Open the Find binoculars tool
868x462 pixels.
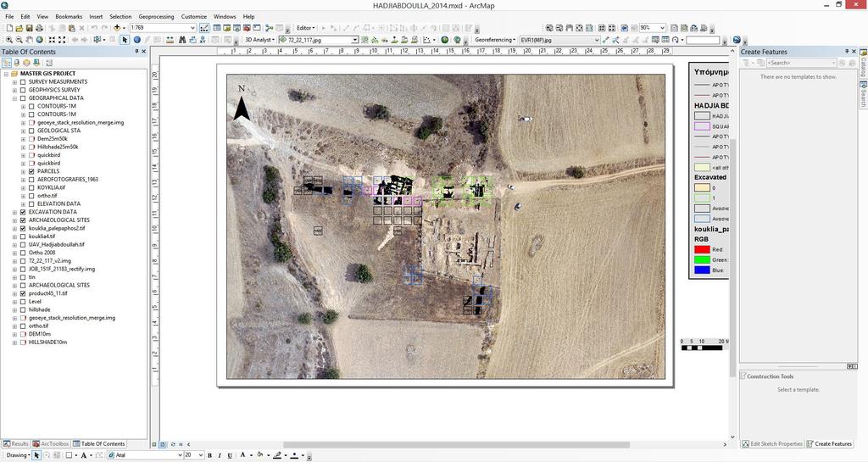point(181,40)
